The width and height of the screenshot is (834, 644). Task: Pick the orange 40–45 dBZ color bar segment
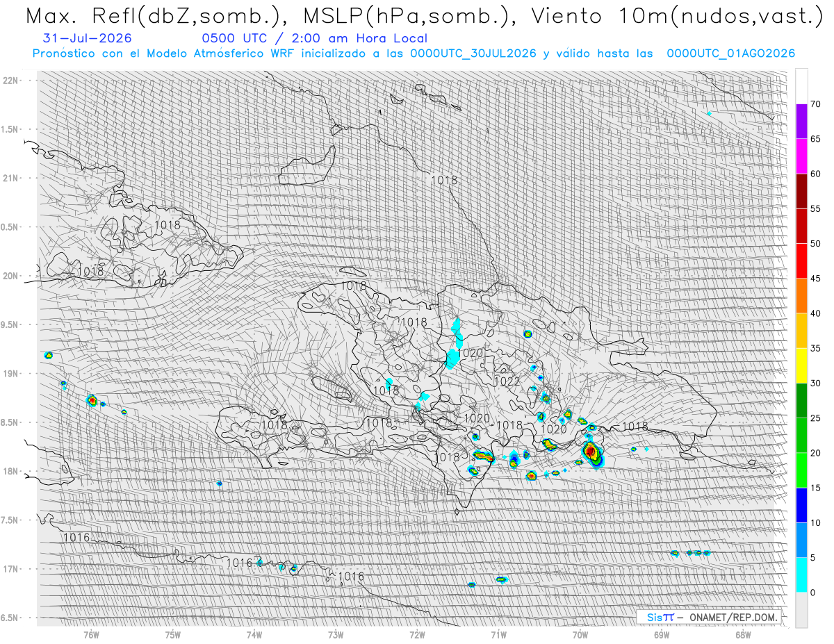801,296
